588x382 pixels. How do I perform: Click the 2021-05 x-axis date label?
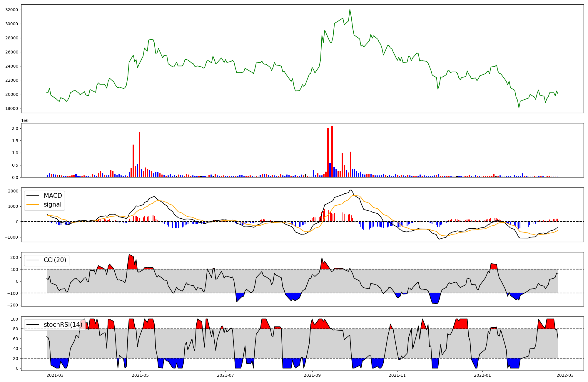click(140, 375)
